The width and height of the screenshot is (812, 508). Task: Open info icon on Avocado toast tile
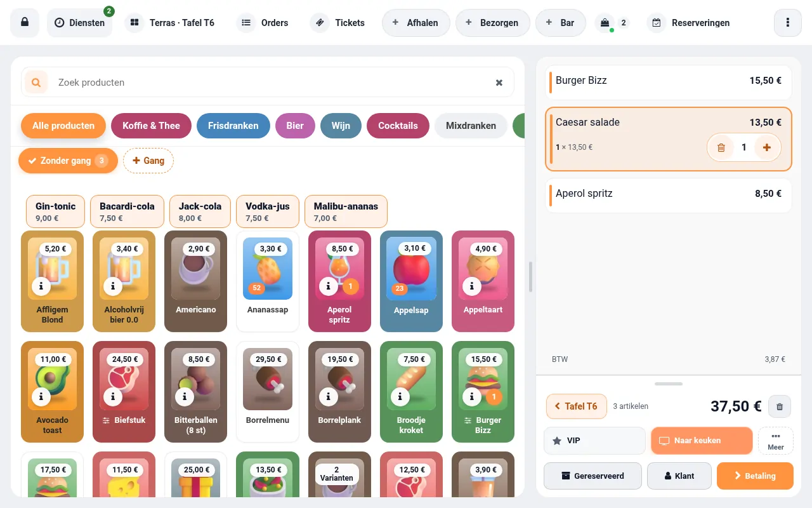41,397
